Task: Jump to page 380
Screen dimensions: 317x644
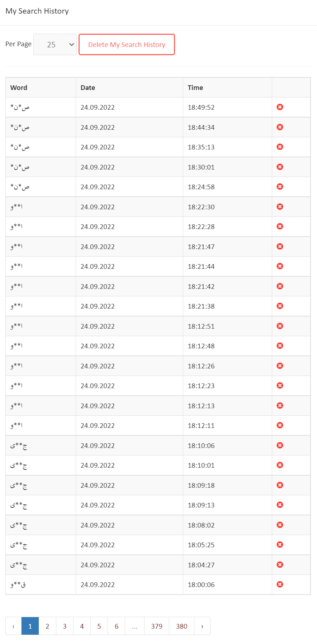Action: [x=181, y=626]
